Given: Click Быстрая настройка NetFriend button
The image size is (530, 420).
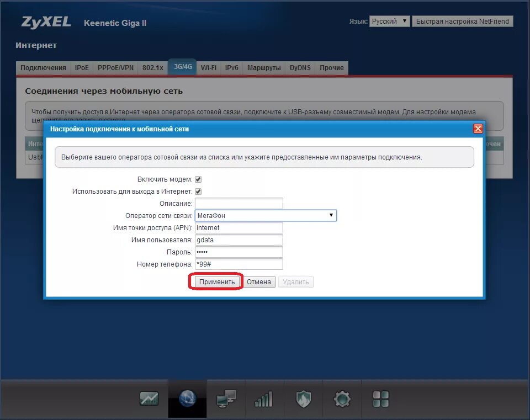Looking at the screenshot, I should 463,22.
